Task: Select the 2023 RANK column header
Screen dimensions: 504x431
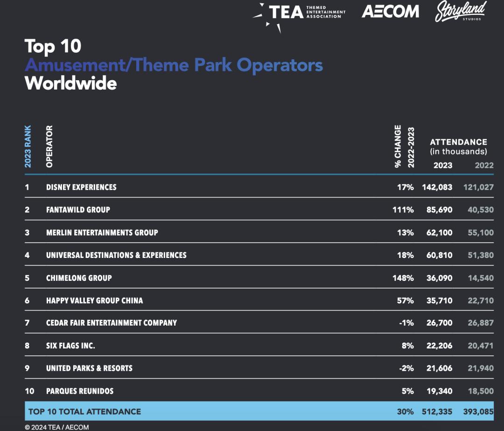Action: click(x=28, y=146)
